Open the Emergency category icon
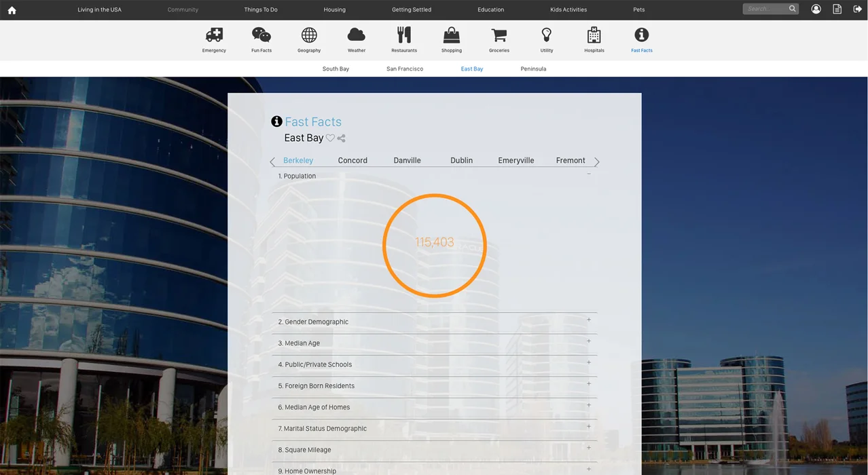This screenshot has height=475, width=868. point(214,35)
